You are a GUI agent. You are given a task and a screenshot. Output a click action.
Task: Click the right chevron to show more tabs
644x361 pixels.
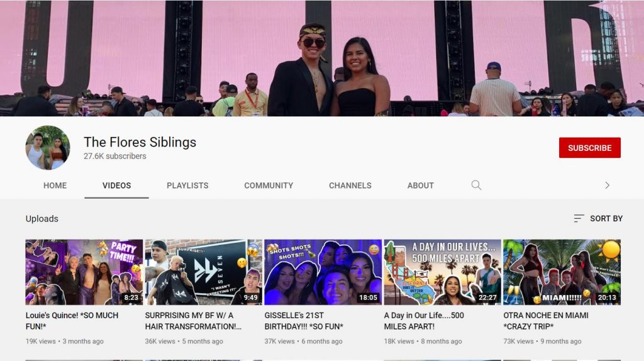[607, 186]
